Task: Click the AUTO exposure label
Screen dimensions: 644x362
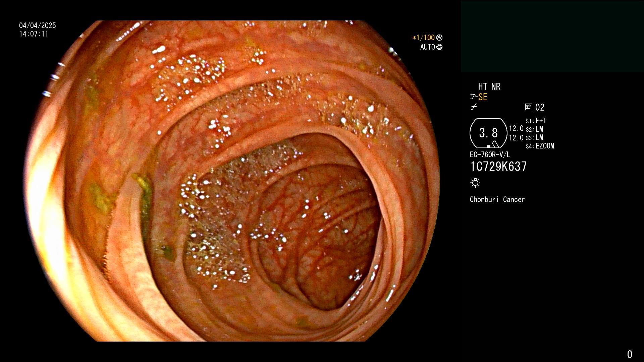Action: coord(428,47)
